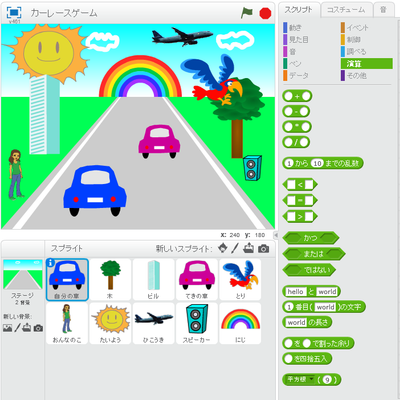Select 木 sprite thumbnail

110,280
